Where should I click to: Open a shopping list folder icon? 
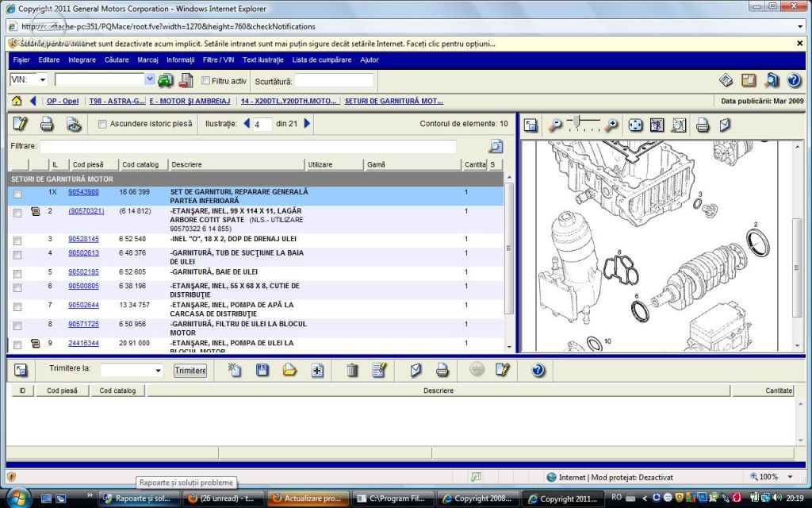pos(289,370)
